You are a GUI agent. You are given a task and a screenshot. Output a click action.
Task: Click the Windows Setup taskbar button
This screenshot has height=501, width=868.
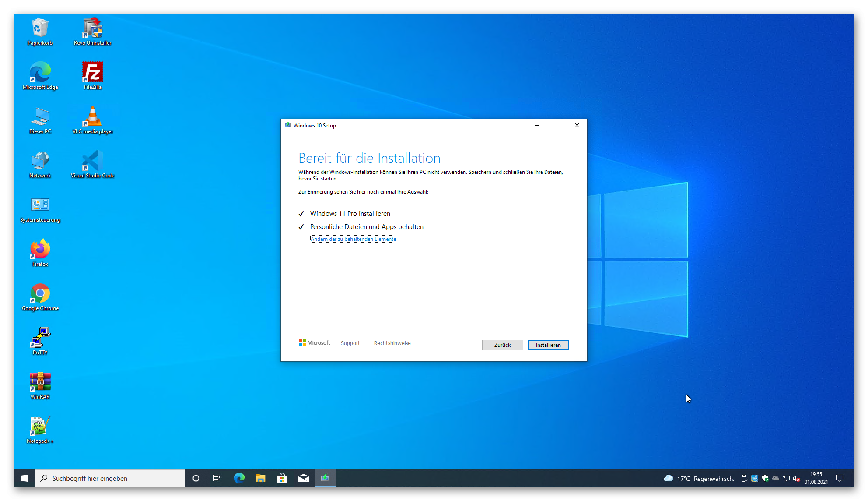click(325, 478)
